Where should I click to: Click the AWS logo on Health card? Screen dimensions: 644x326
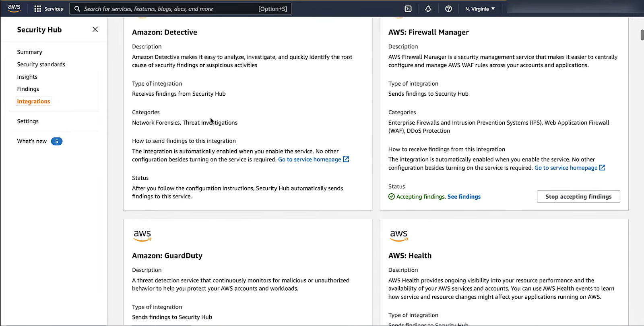399,236
